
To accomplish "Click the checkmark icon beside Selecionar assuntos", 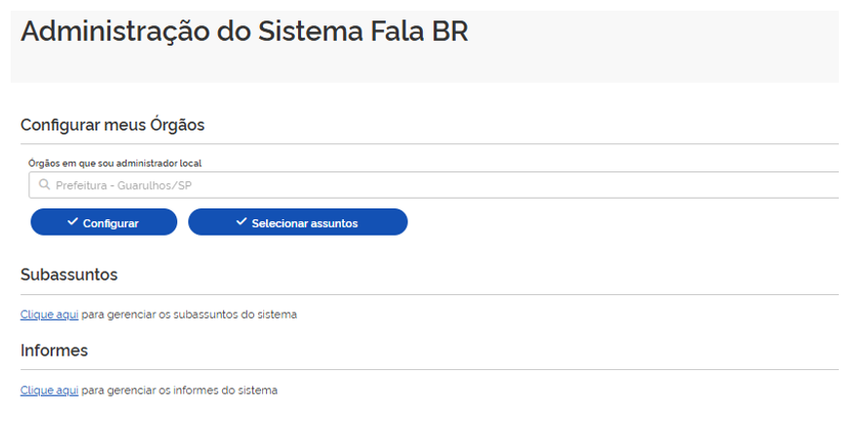I will [242, 222].
